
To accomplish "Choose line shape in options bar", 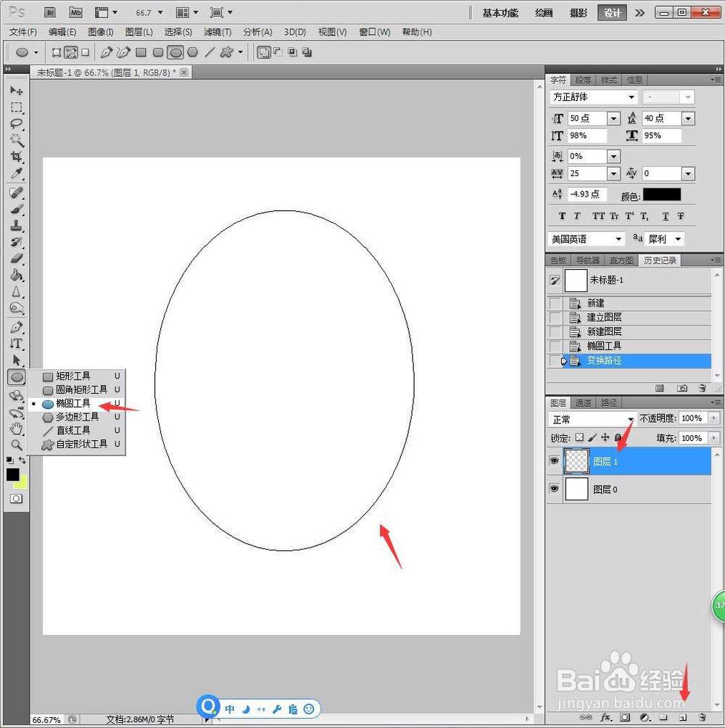I will coord(210,52).
